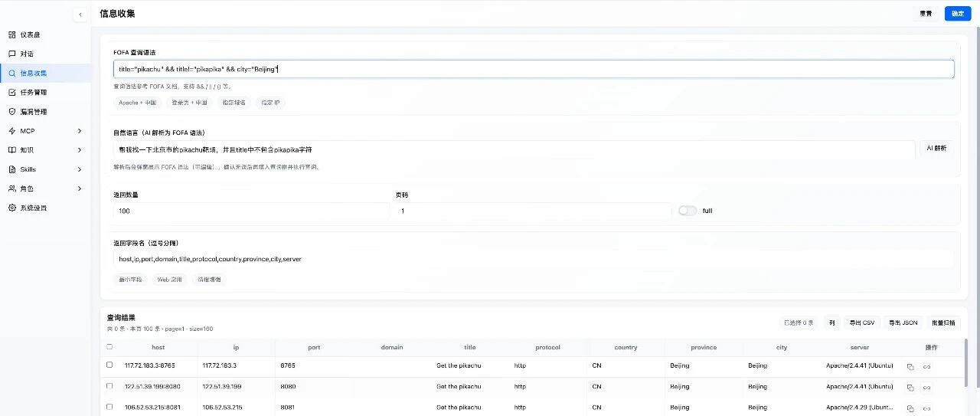Image resolution: width=980 pixels, height=416 pixels.
Task: Apply the 登录页 + 中国 preset chip
Action: pyautogui.click(x=189, y=103)
